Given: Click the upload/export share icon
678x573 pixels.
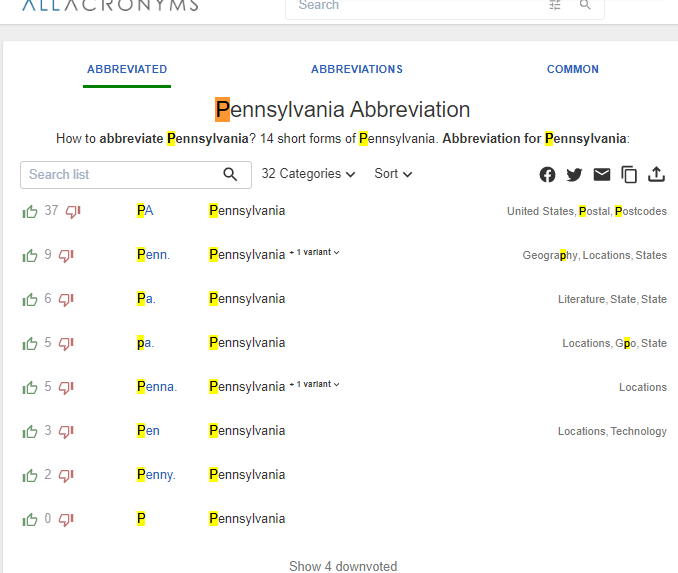Looking at the screenshot, I should (656, 174).
